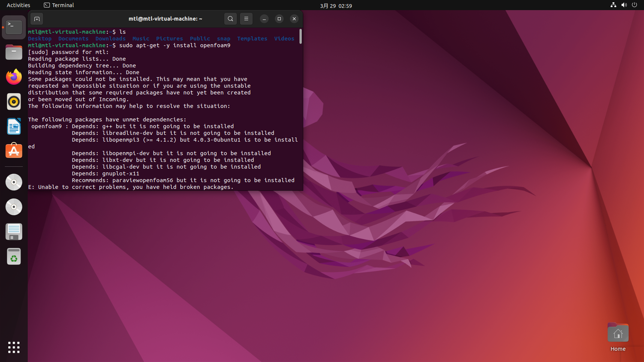Open Home folder on desktop

pyautogui.click(x=618, y=337)
